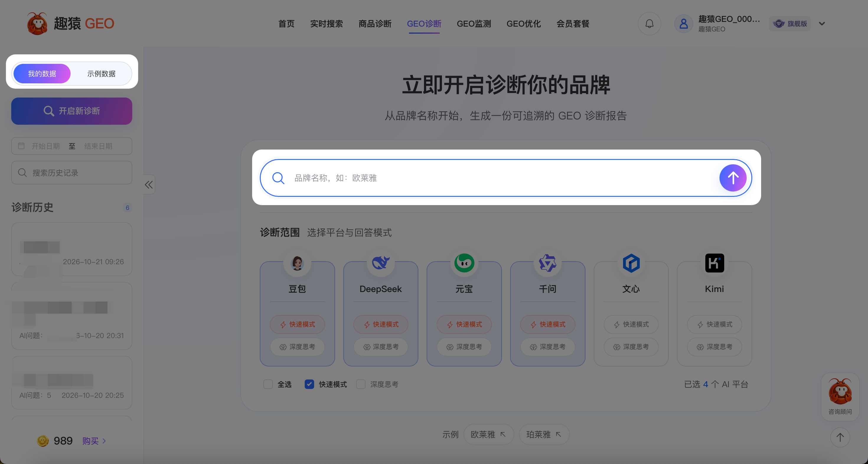This screenshot has width=868, height=464.
Task: Click the magnifier icon in brand search
Action: (278, 178)
